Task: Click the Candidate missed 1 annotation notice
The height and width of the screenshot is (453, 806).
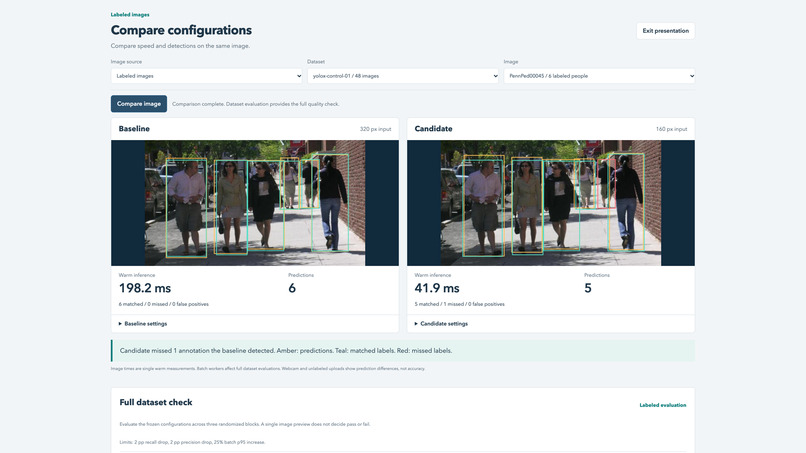Action: [403, 351]
